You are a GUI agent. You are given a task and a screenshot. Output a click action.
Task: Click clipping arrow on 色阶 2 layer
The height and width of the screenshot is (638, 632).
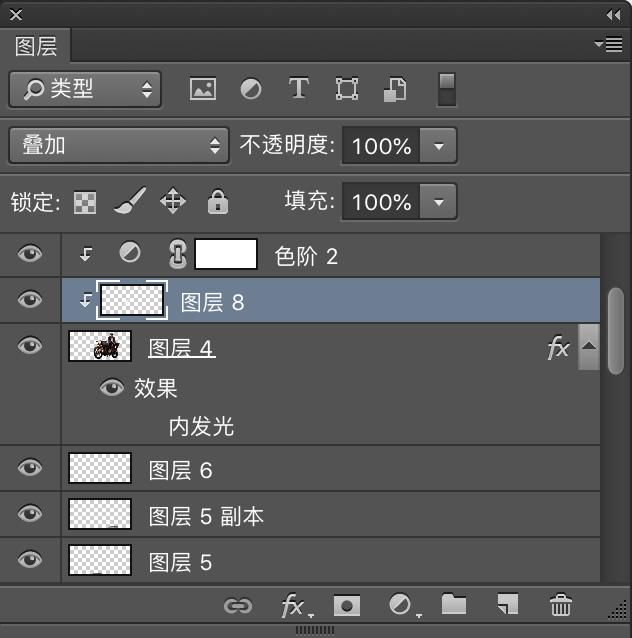85,254
